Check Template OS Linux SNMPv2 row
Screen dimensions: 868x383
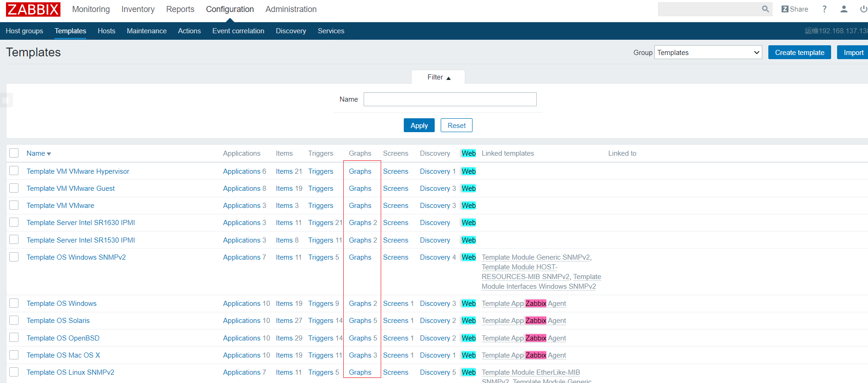(x=14, y=372)
